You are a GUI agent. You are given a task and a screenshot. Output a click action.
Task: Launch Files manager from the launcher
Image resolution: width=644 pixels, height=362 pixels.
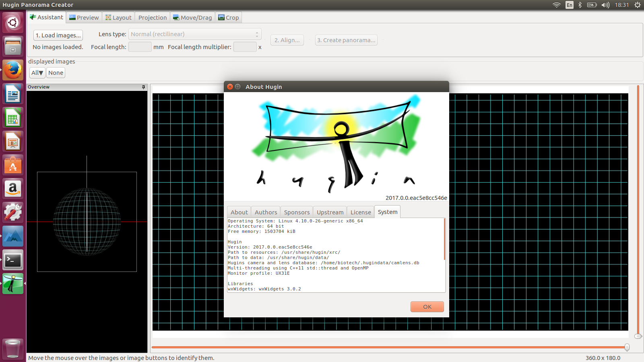[13, 46]
